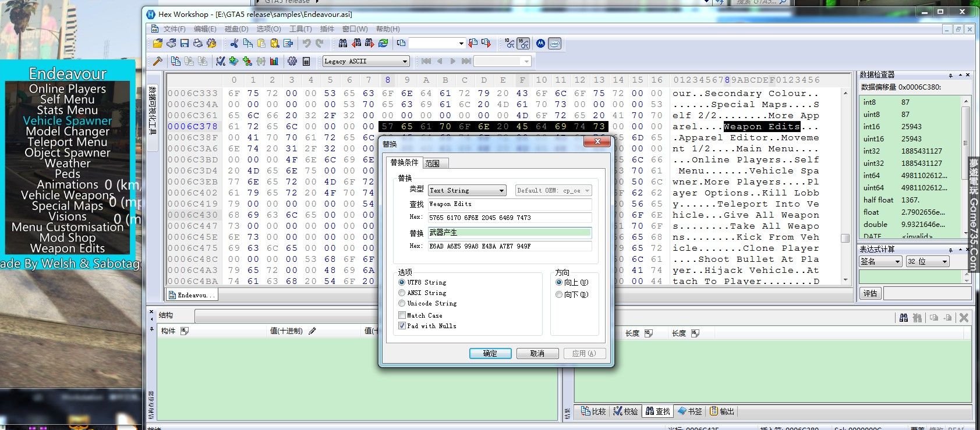Open the 工具(T) menu
This screenshot has width=980, height=430.
point(300,29)
